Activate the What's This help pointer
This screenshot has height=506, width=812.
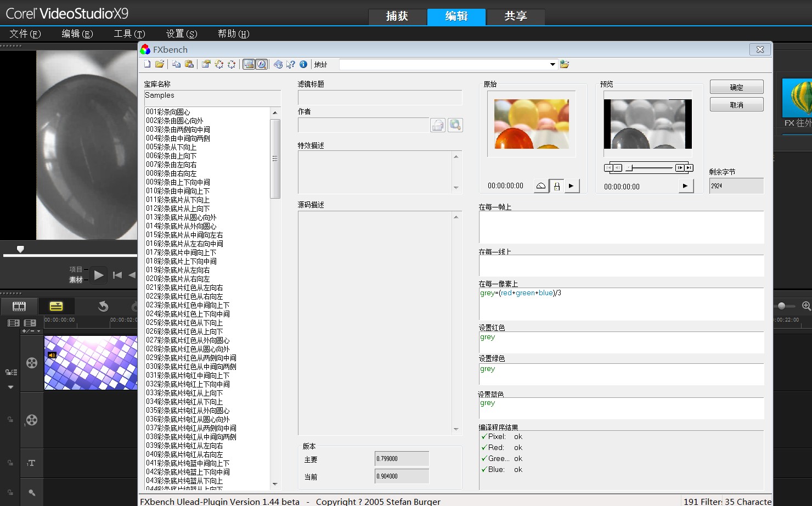click(x=291, y=64)
